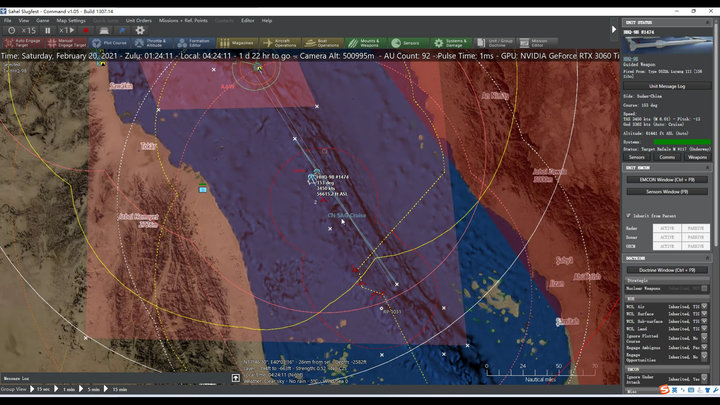Click Auto Engage Target
The image size is (720, 405).
pyautogui.click(x=23, y=43)
